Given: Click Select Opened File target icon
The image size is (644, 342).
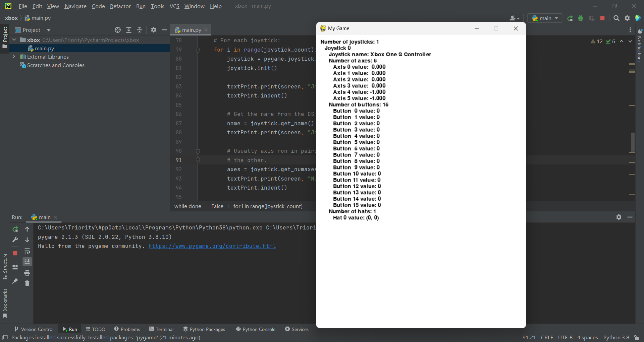Looking at the screenshot, I should tap(118, 30).
